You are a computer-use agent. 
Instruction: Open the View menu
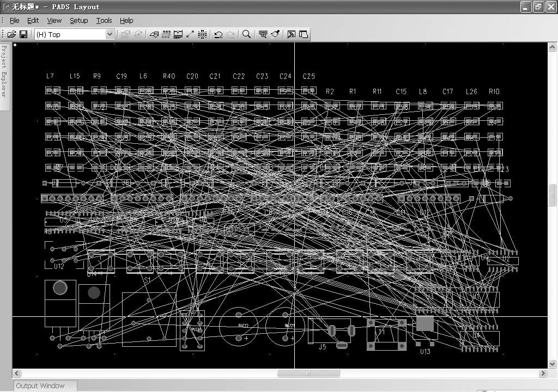tap(54, 21)
